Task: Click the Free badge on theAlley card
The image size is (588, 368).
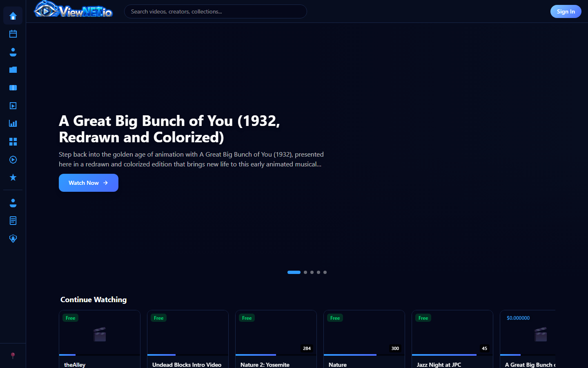Action: pyautogui.click(x=71, y=318)
